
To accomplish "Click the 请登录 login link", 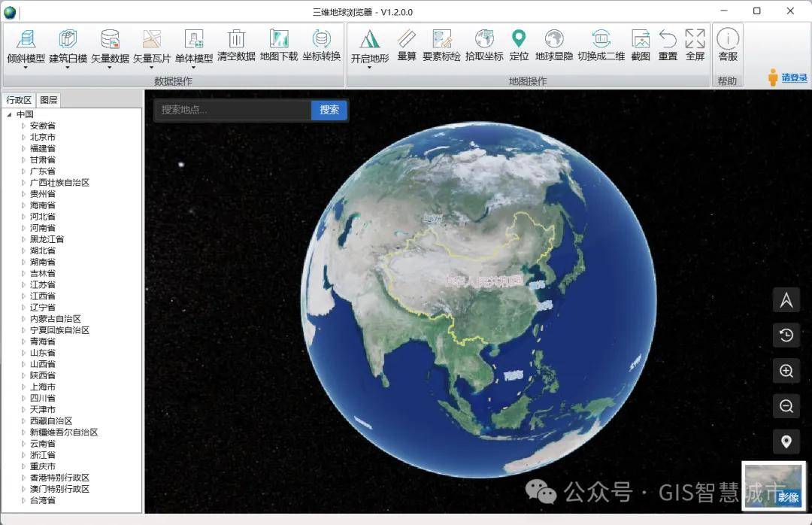I will pos(794,77).
